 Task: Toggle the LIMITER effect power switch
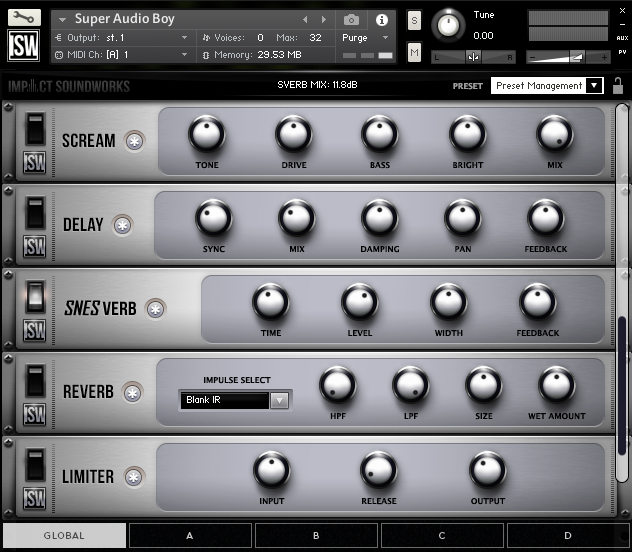click(35, 465)
